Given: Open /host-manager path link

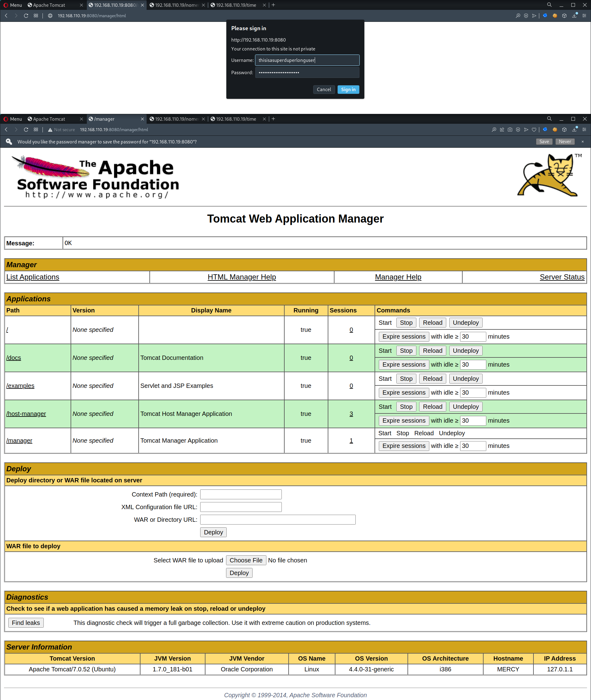Looking at the screenshot, I should 26,414.
